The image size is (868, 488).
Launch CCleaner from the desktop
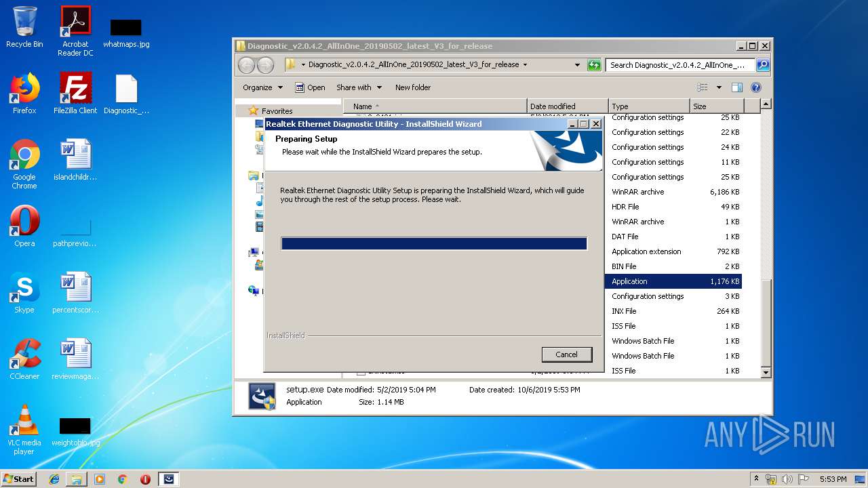tap(24, 359)
